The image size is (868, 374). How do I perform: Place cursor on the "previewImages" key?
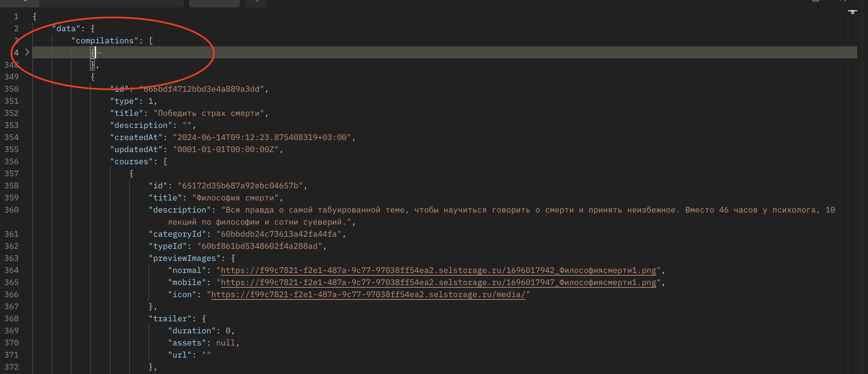point(184,258)
